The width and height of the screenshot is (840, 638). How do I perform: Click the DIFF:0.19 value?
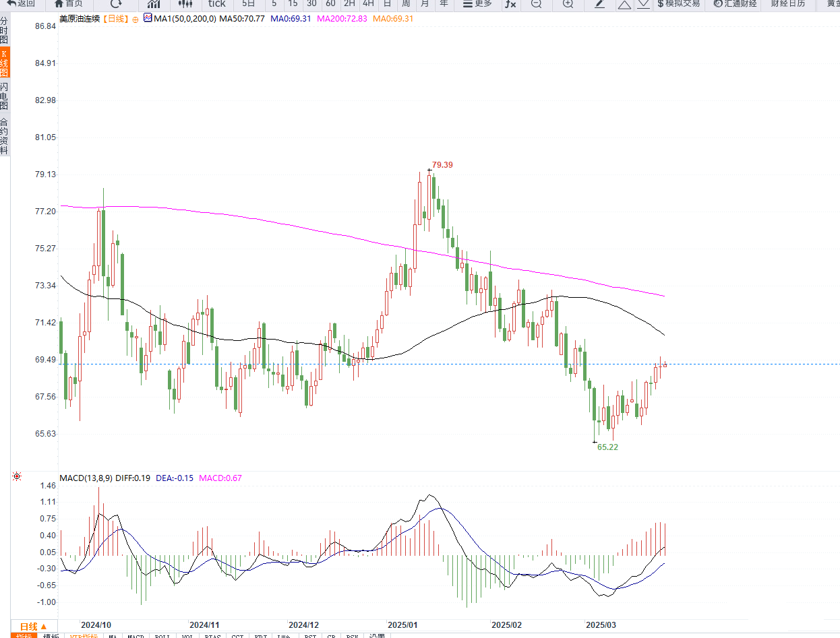[133, 478]
